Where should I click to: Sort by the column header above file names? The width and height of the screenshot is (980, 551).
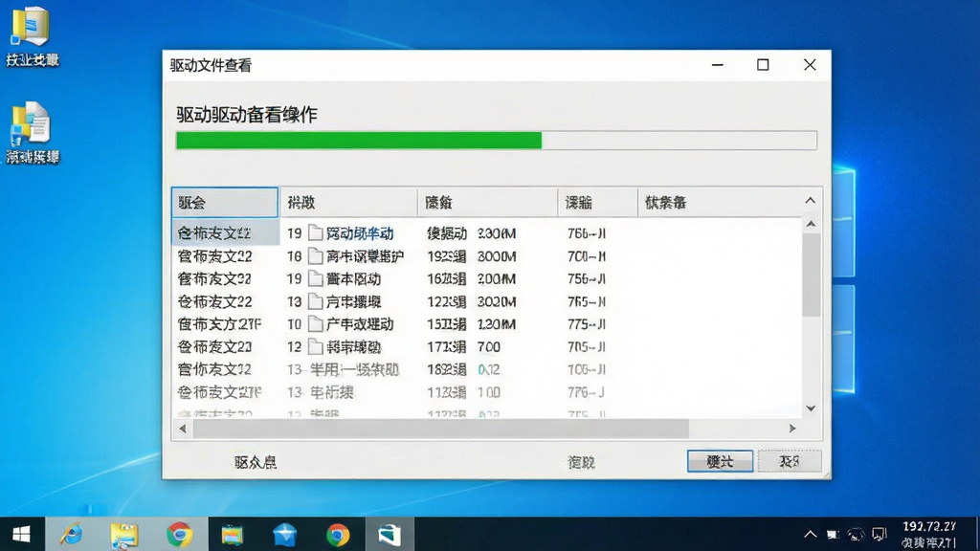(x=348, y=203)
